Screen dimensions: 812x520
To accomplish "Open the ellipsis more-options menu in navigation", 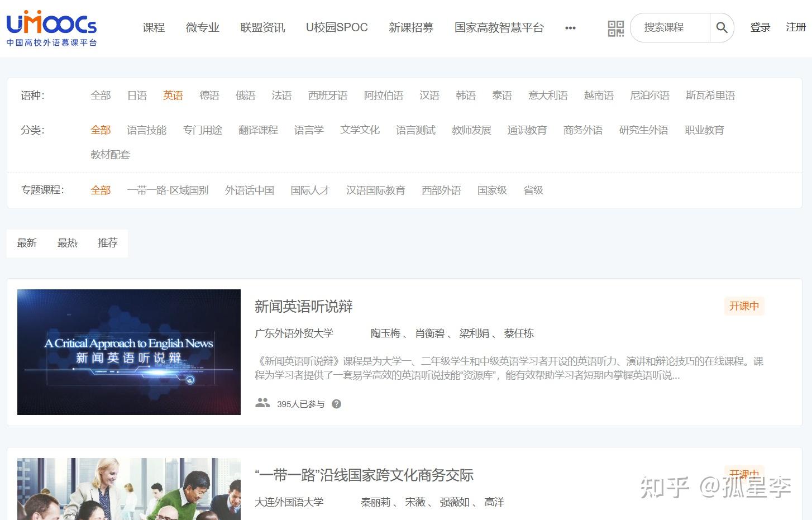I will point(570,27).
